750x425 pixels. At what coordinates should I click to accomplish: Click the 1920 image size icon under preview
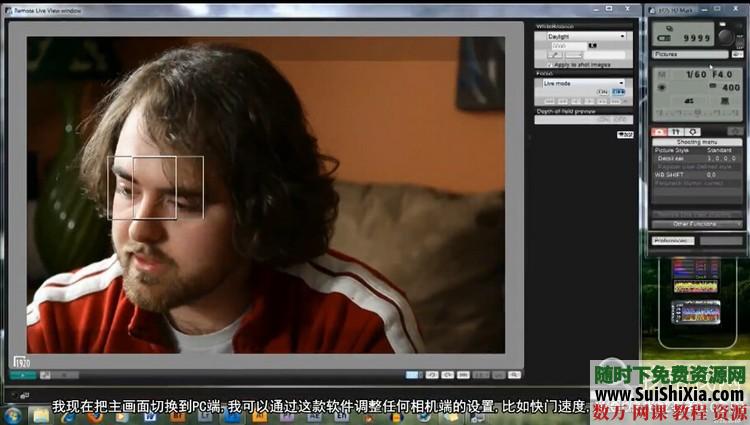19,360
